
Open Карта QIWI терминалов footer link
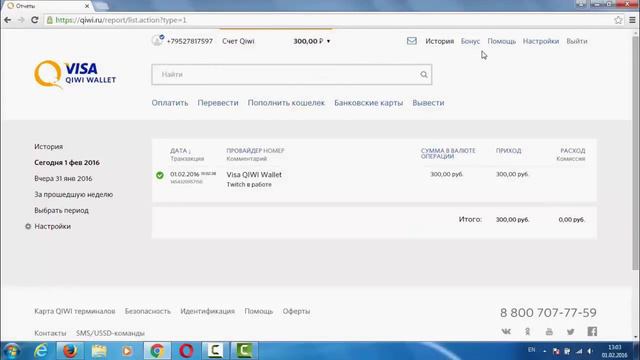75,311
